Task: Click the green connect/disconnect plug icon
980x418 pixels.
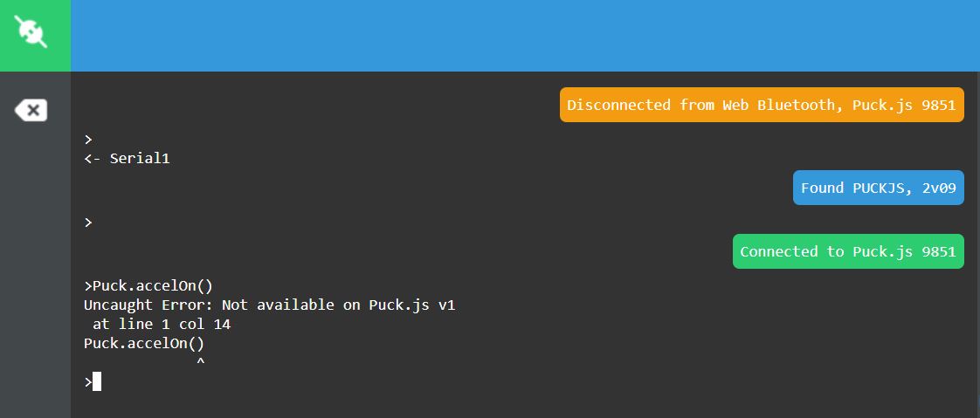Action: click(x=31, y=32)
